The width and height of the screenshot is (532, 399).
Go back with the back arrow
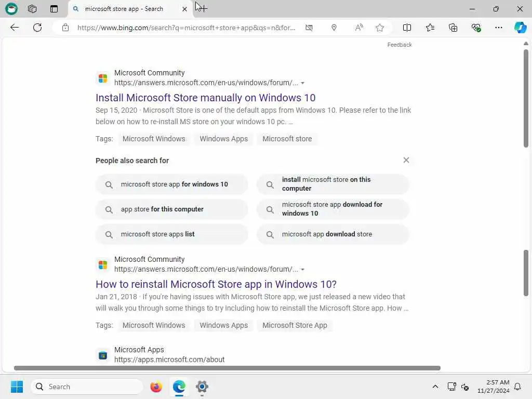click(15, 28)
